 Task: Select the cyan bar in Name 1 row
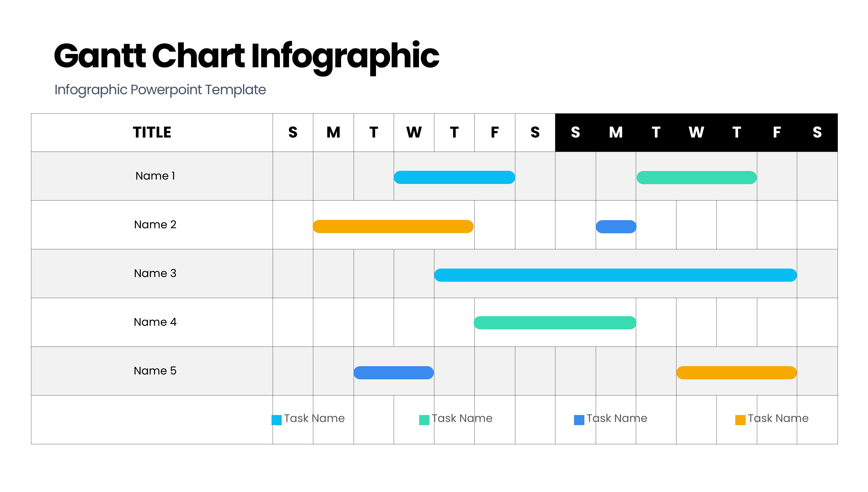pos(454,177)
